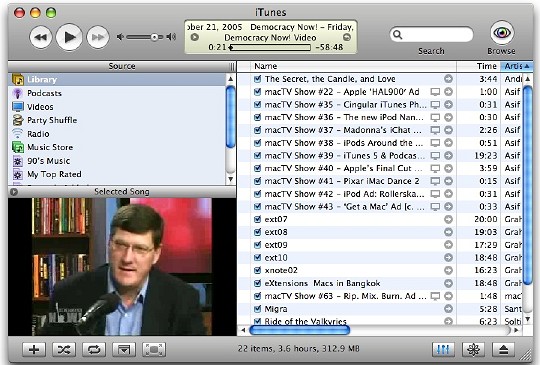This screenshot has width=540, height=365.
Task: Select Library in the Source list
Action: point(117,80)
